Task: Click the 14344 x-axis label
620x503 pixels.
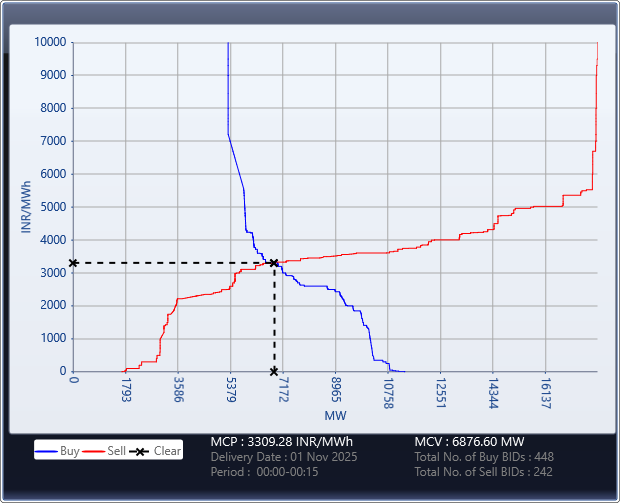Action: 493,393
